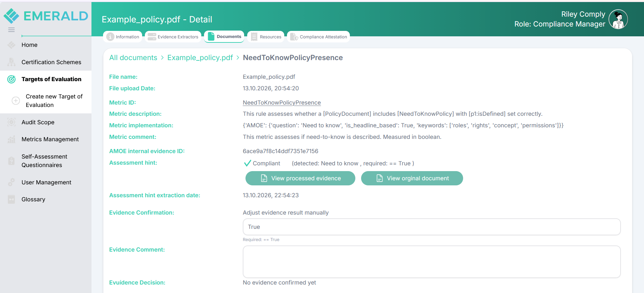Open the Compliance Attestation tab
This screenshot has width=644, height=293.
[319, 37]
